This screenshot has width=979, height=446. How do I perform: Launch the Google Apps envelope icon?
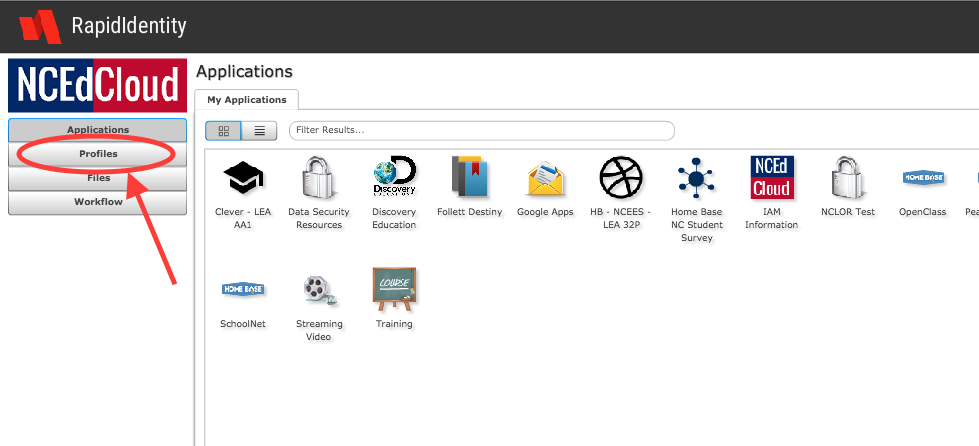coord(545,179)
